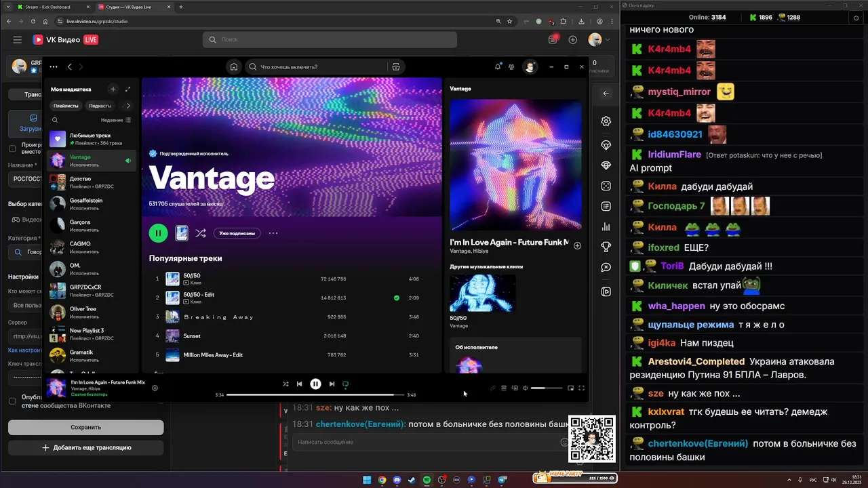Focus VK Video Поиск search field
Image resolution: width=868 pixels, height=488 pixels.
point(330,40)
